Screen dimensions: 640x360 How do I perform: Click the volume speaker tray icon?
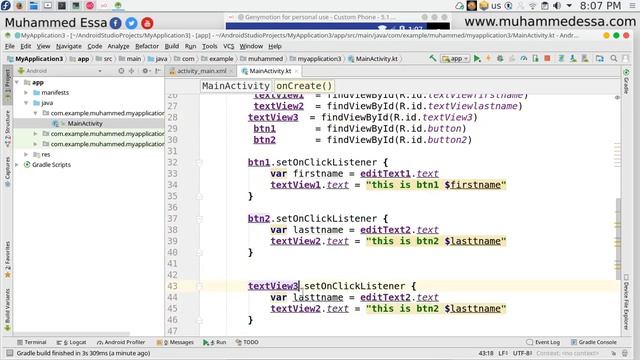click(x=557, y=6)
